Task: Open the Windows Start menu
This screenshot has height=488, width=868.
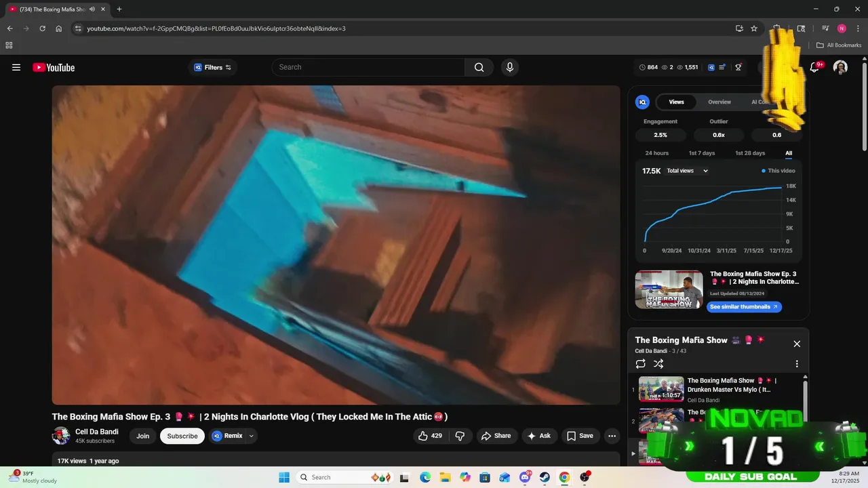Action: pos(284,477)
